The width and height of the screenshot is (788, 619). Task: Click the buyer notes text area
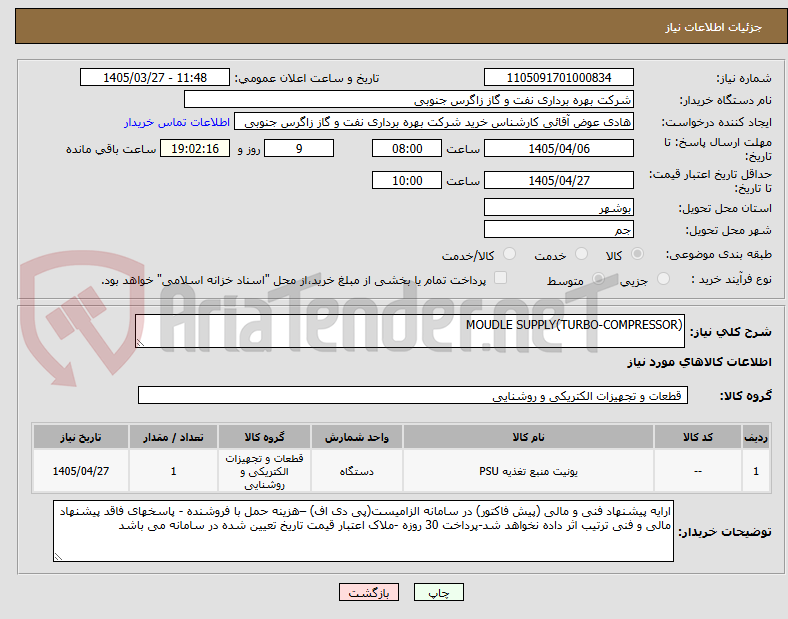pyautogui.click(x=363, y=531)
